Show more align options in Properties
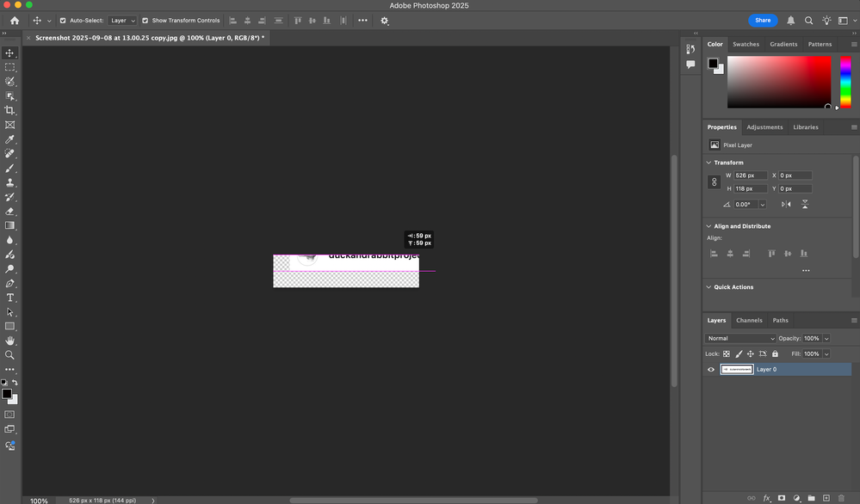This screenshot has height=504, width=860. point(806,271)
